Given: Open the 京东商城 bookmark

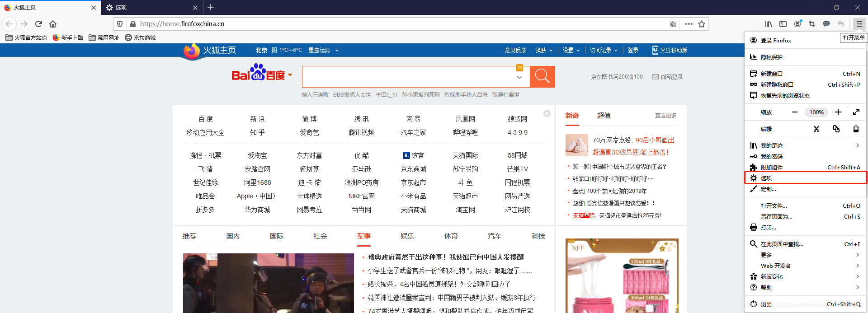Looking at the screenshot, I should (140, 37).
